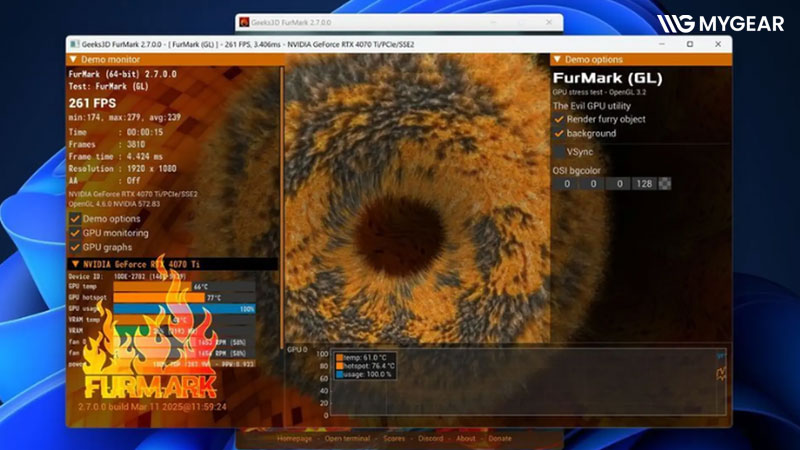800x450 pixels.
Task: Click the FurMark icon in the back window title bar
Action: [244, 22]
